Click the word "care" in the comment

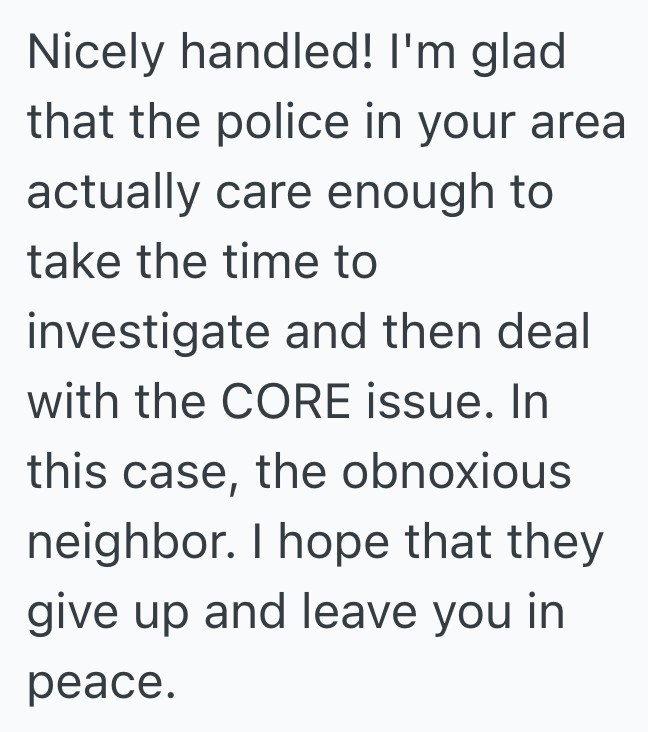[268, 191]
